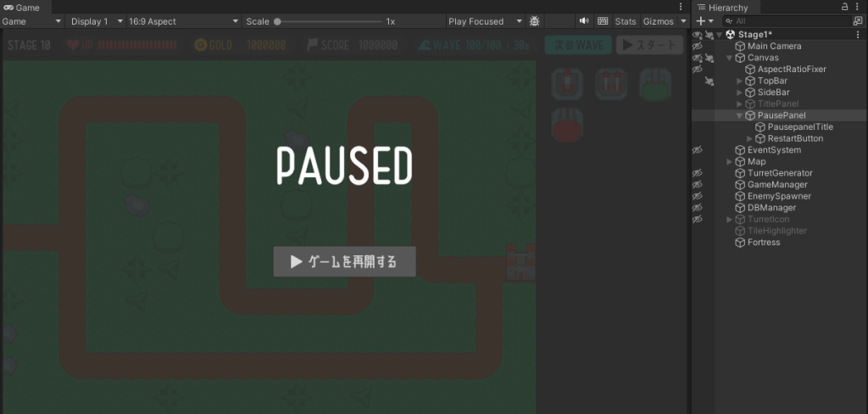Open the Gizmos dropdown arrow

coord(683,21)
